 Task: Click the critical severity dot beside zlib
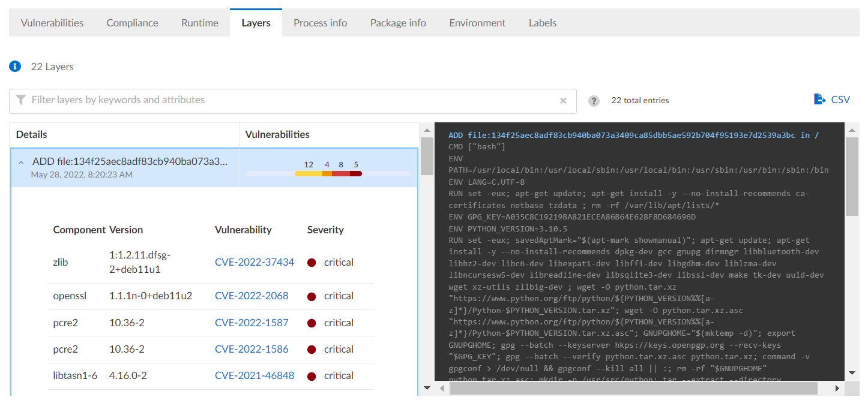tap(311, 262)
